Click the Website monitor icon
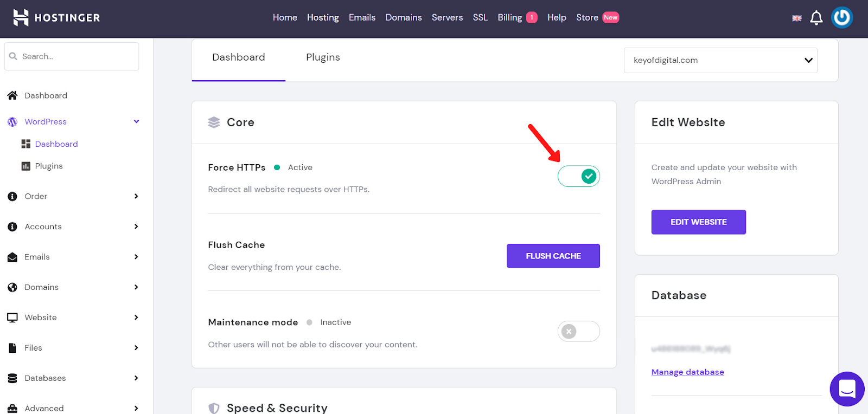This screenshot has width=868, height=414. click(x=12, y=318)
